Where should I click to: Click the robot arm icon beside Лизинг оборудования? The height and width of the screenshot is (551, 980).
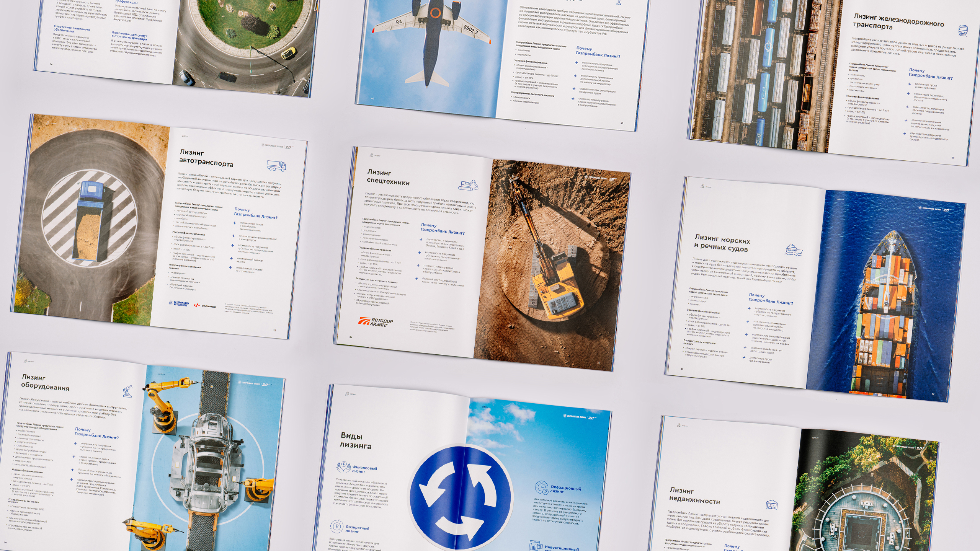(x=127, y=391)
